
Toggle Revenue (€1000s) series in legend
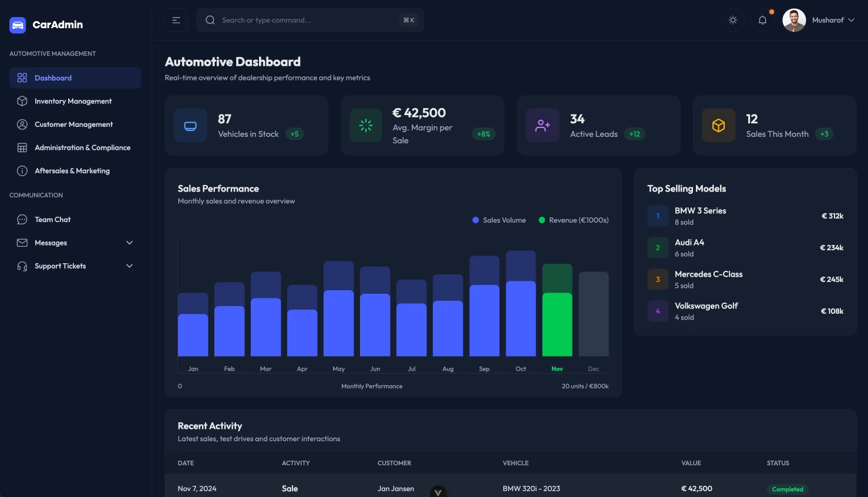coord(574,220)
